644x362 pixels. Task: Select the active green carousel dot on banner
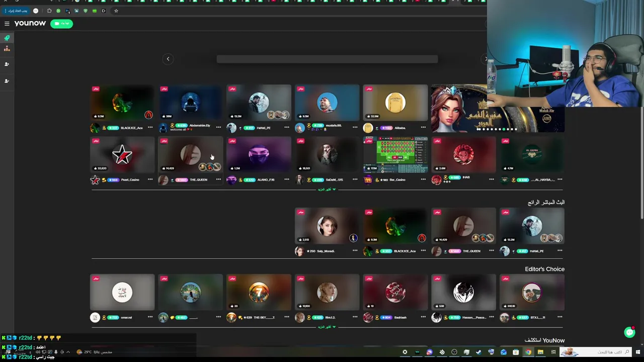coord(505,129)
